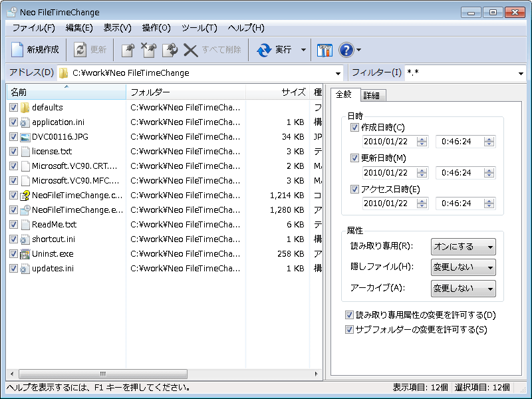
Task: Click the add pinned item toolbar icon
Action: click(x=128, y=50)
